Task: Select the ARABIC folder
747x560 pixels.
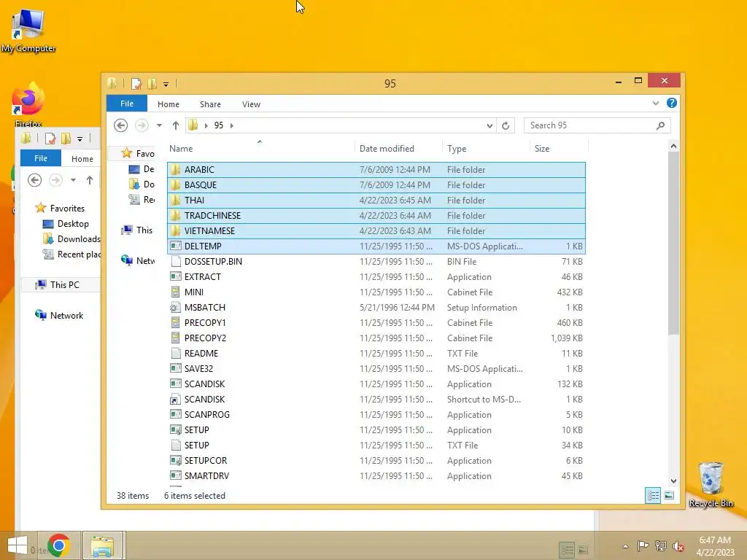Action: coord(376,169)
